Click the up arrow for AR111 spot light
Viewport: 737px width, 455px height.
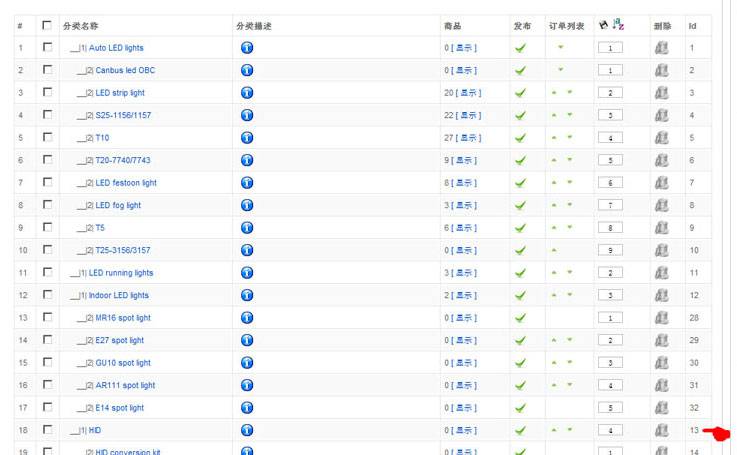click(553, 385)
